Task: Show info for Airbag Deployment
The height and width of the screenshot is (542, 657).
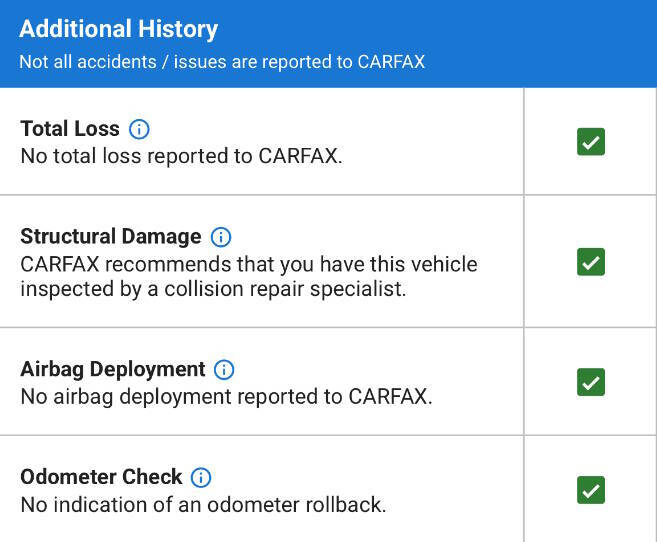Action: click(x=224, y=369)
